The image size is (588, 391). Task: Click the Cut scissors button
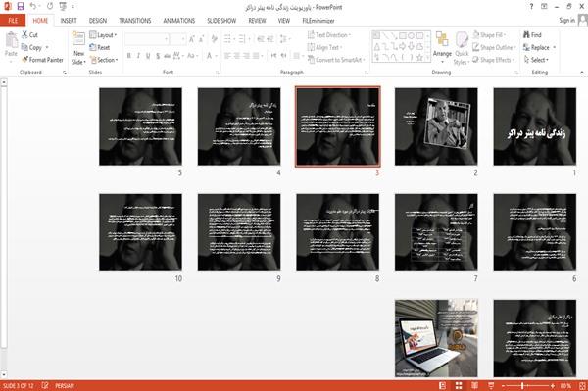click(29, 35)
